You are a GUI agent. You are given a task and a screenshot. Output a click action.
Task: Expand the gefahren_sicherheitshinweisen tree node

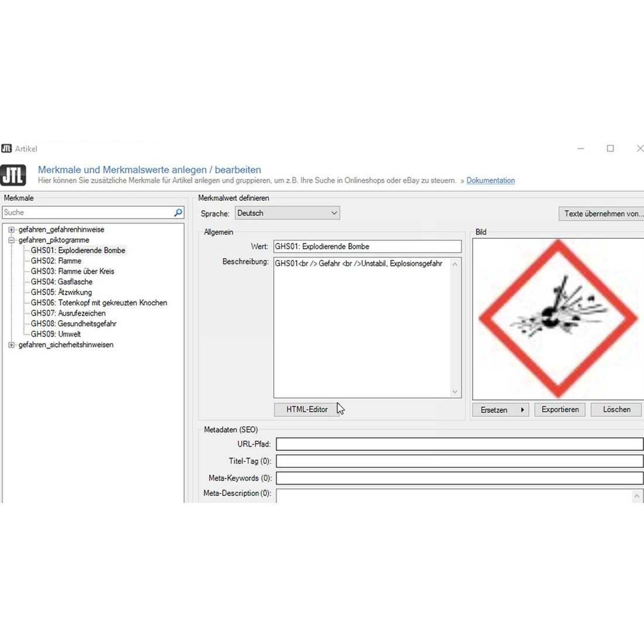tap(12, 345)
